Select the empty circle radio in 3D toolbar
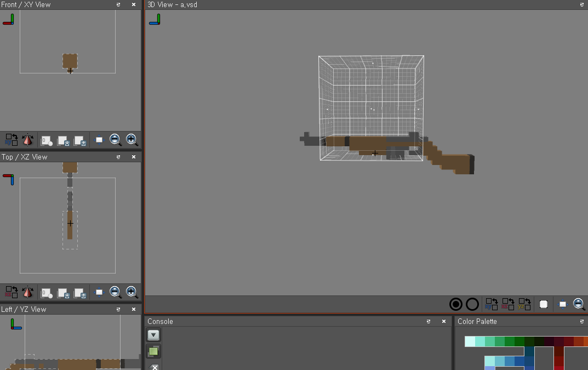588x370 pixels. 472,304
